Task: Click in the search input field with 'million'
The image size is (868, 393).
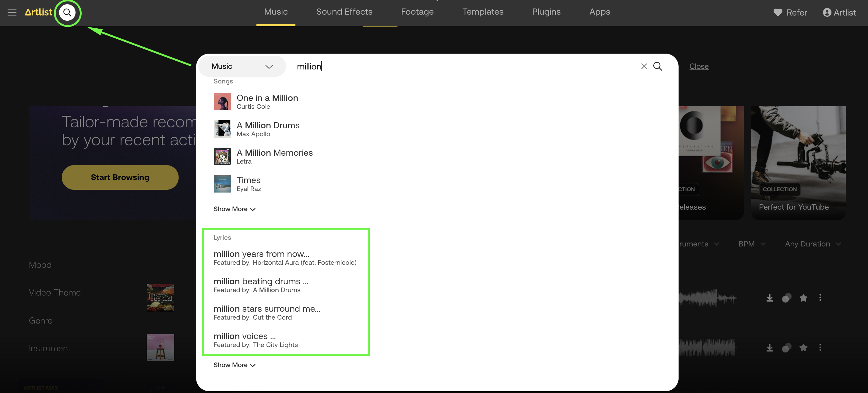Action: point(465,66)
